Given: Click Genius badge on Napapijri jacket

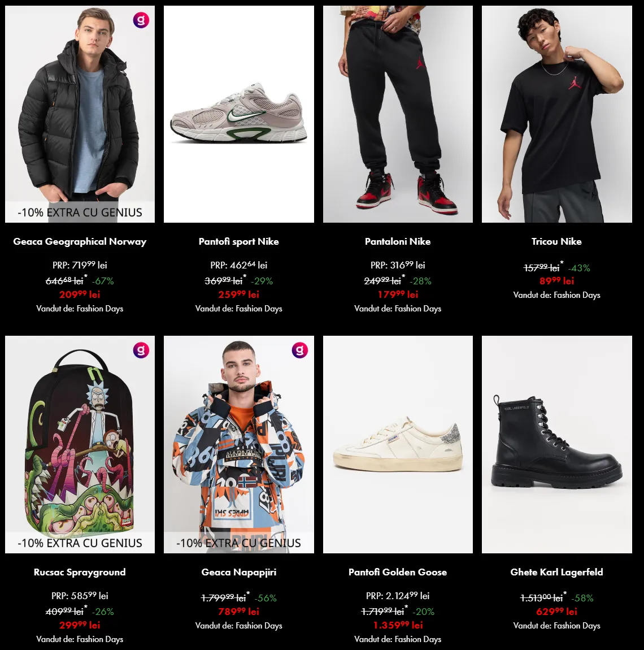Looking at the screenshot, I should [x=299, y=350].
